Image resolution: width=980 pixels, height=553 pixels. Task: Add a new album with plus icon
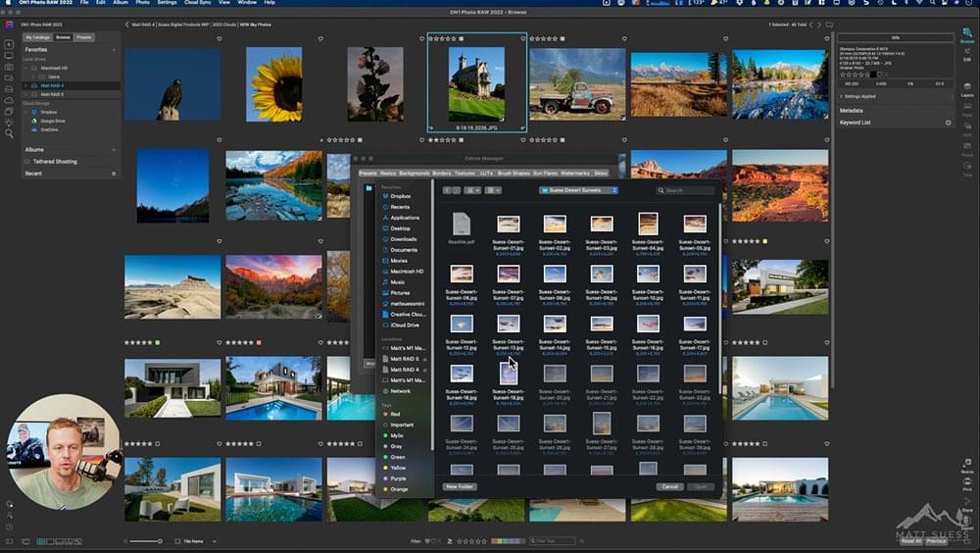114,150
